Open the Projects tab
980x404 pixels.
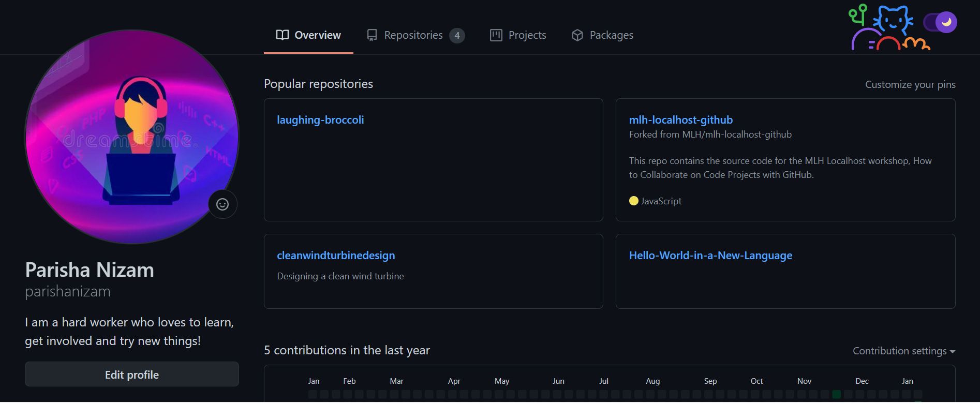527,35
